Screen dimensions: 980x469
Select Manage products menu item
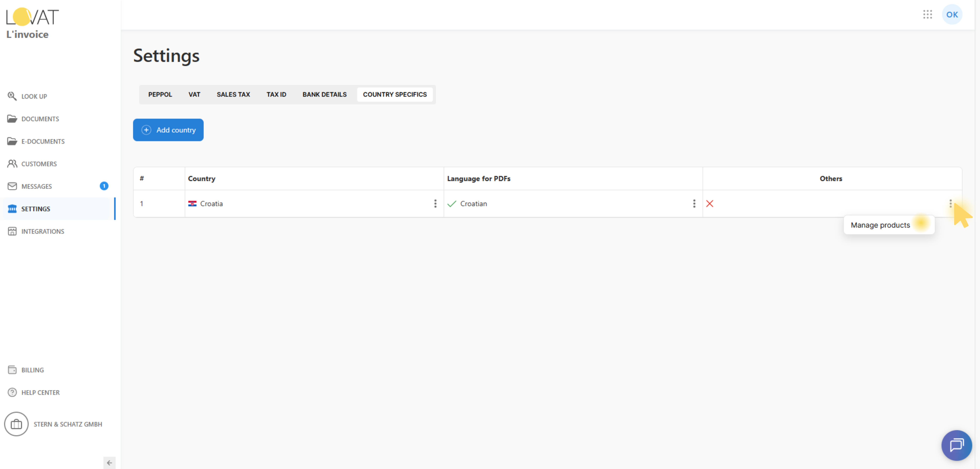[880, 225]
